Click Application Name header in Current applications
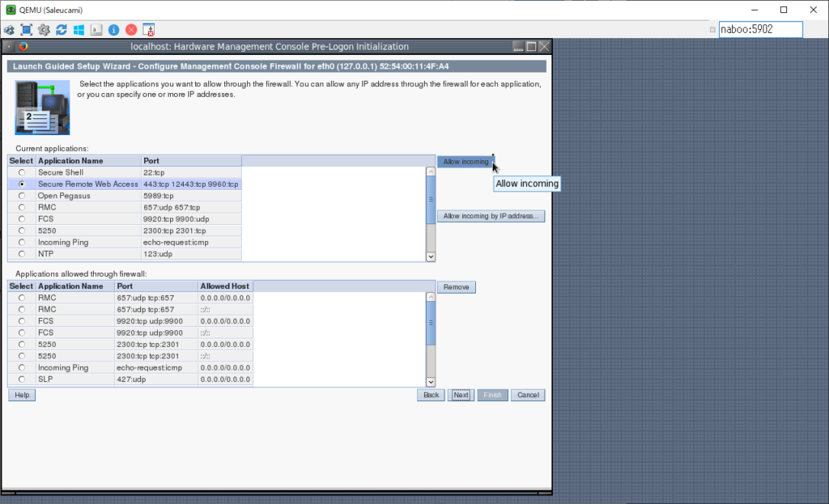This screenshot has width=829, height=504. click(x=89, y=161)
